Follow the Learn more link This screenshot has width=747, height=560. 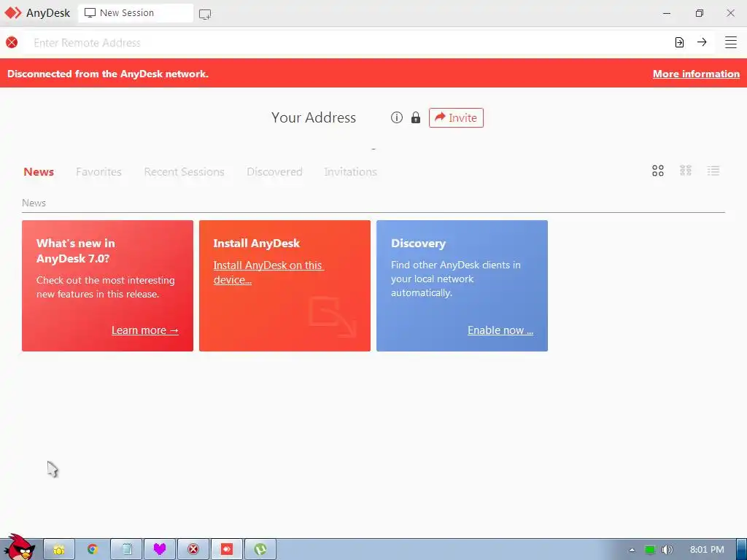point(145,330)
